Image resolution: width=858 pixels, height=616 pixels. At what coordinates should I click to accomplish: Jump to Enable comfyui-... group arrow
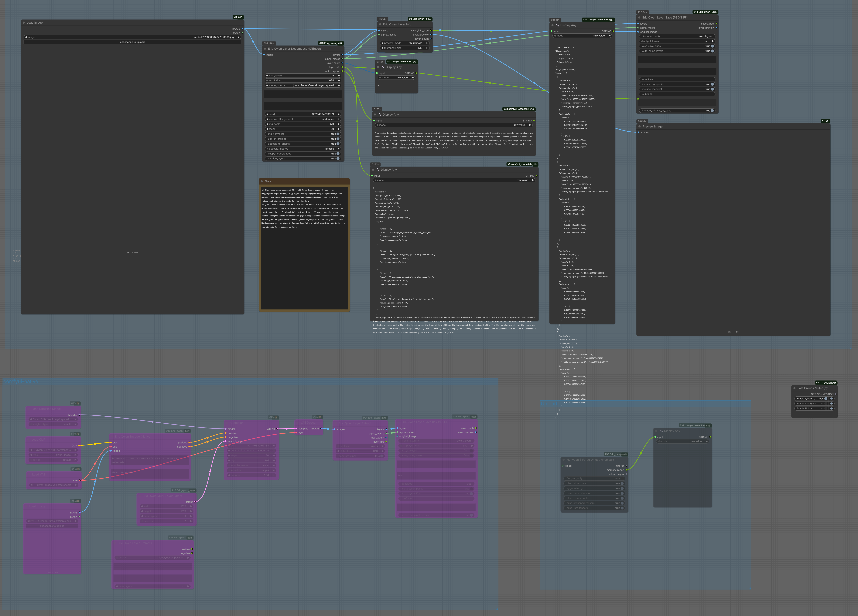click(832, 404)
